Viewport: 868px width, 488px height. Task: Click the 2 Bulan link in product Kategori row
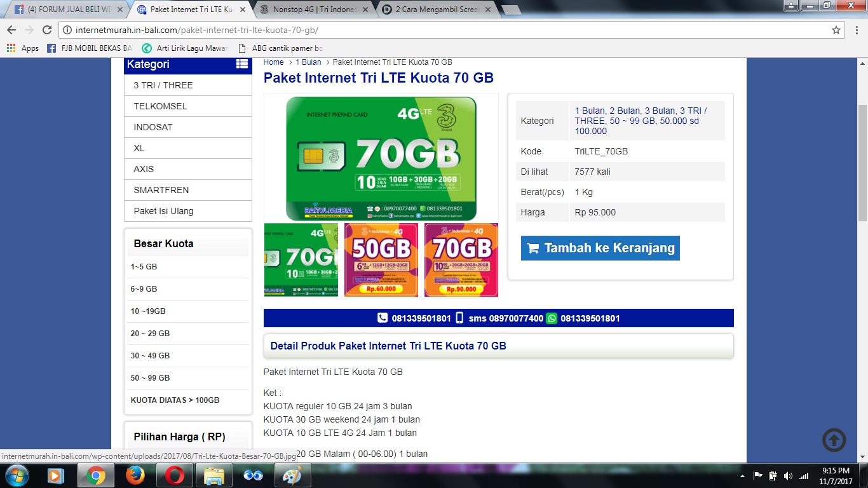pyautogui.click(x=625, y=111)
